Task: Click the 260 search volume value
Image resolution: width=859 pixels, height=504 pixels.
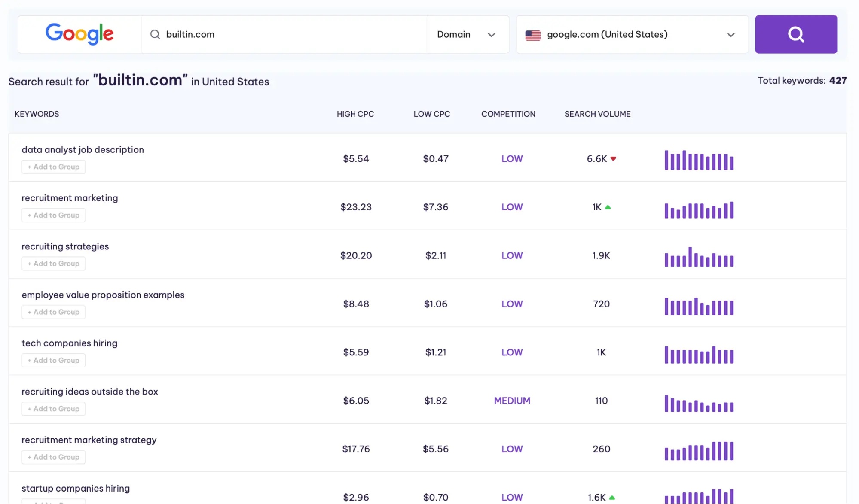Action: [601, 449]
